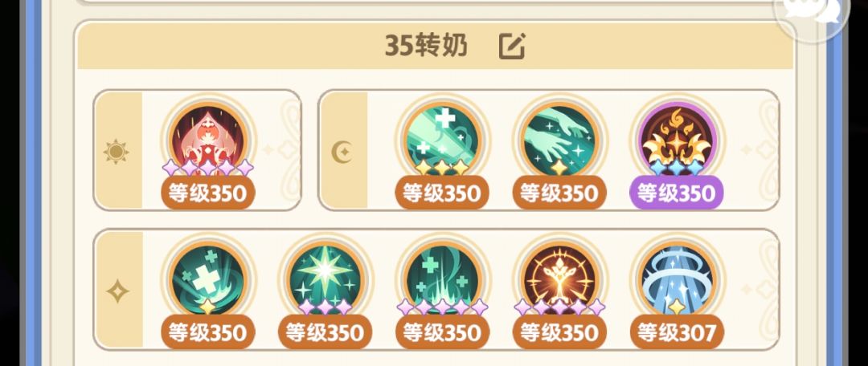This screenshot has height=366, width=868.
Task: Open the chat bubble icon at top right
Action: point(811,12)
